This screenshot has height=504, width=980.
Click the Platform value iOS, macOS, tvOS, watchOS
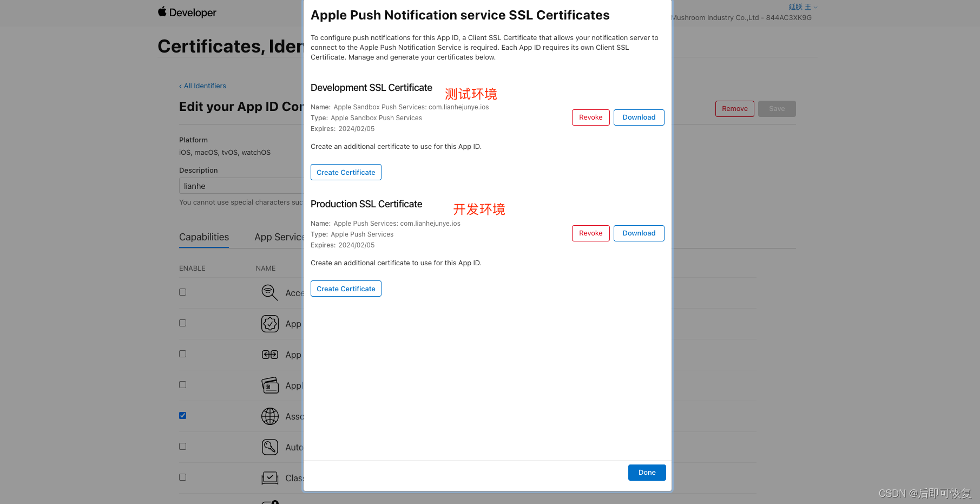(x=225, y=153)
